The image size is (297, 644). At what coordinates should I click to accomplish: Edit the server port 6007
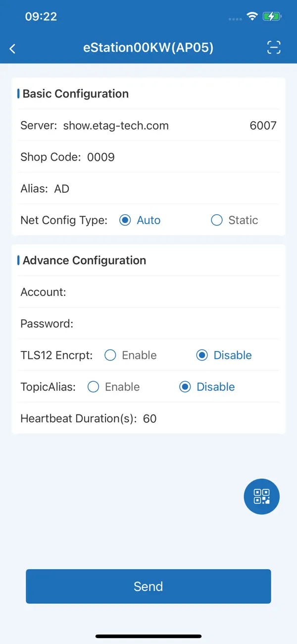click(x=263, y=125)
